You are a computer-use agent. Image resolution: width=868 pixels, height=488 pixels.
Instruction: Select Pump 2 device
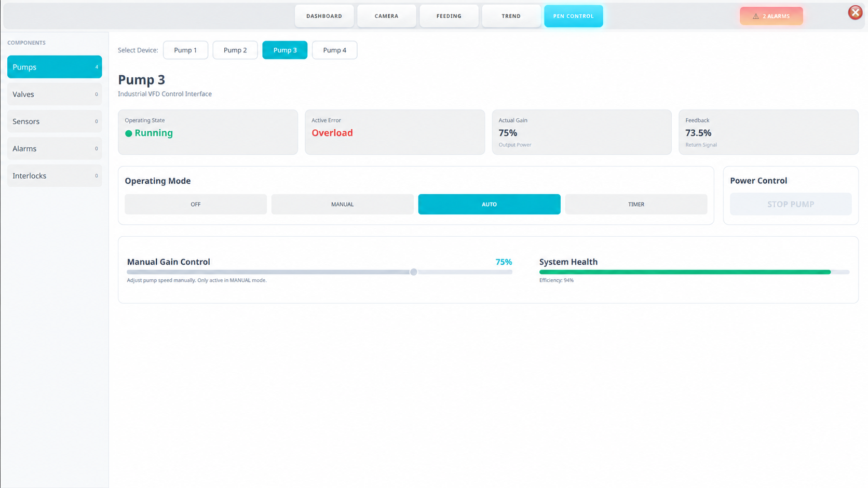(235, 50)
